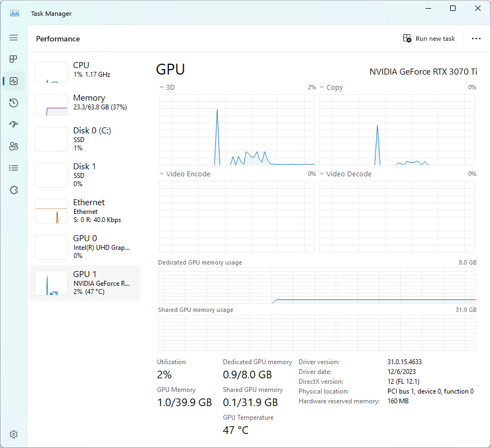Switch to the Details view
The height and width of the screenshot is (448, 491).
(14, 168)
